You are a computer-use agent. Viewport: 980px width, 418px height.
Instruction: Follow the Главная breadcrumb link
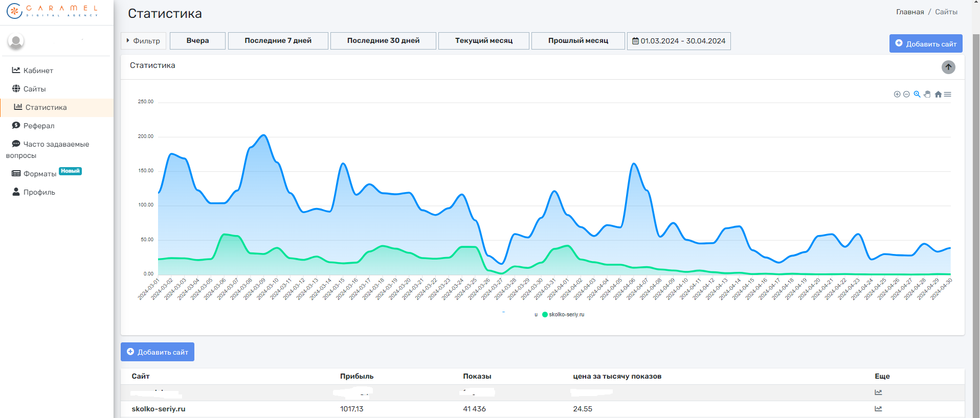pos(909,12)
